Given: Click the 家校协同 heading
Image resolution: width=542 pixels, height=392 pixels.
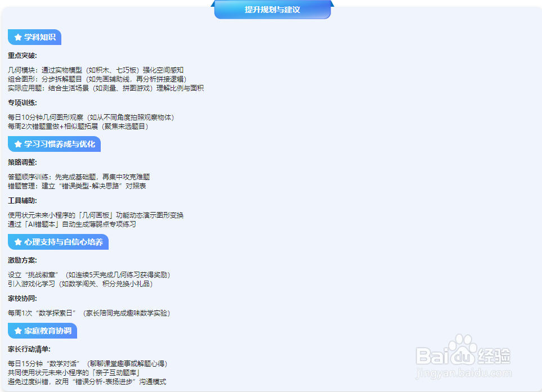Looking at the screenshot, I should tap(23, 299).
